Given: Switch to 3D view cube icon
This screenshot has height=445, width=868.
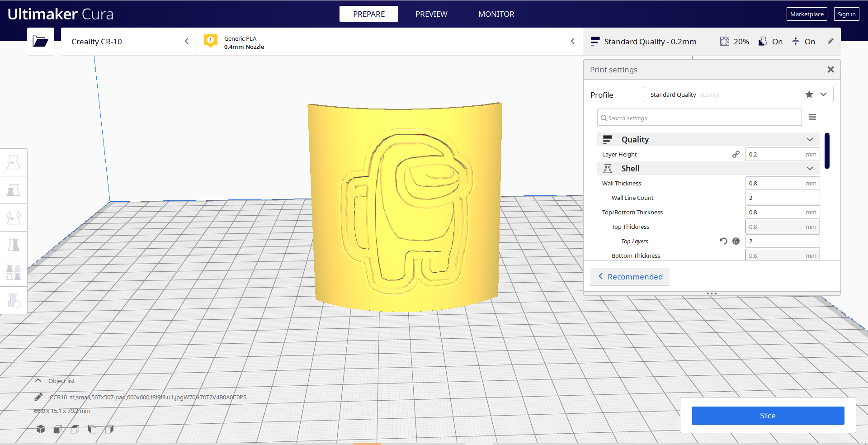Looking at the screenshot, I should (x=41, y=429).
